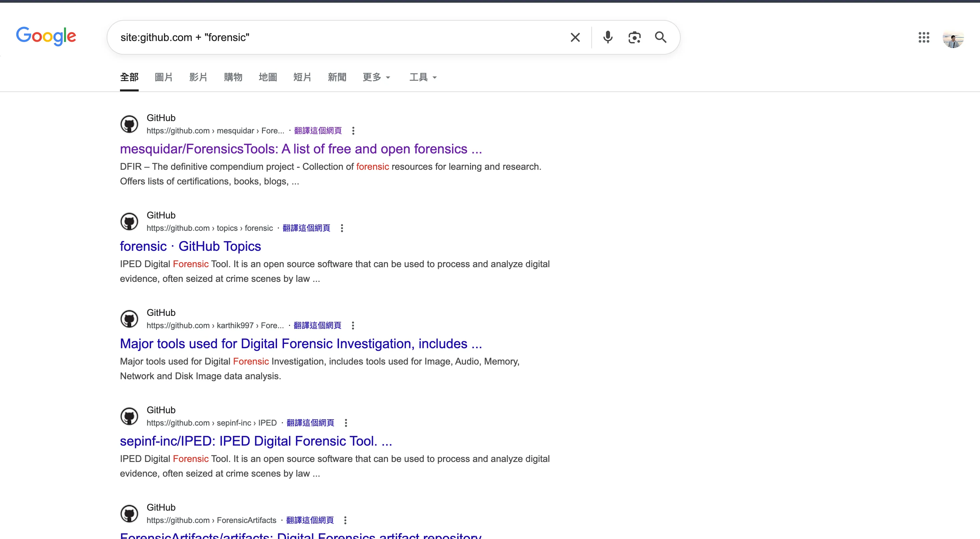Clear the search query with the X icon

[x=575, y=37]
